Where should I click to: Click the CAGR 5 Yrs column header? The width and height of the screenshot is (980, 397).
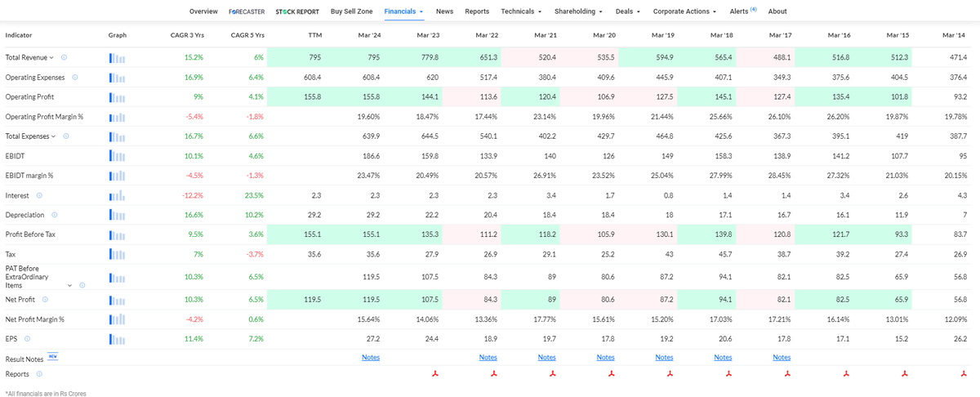[247, 35]
